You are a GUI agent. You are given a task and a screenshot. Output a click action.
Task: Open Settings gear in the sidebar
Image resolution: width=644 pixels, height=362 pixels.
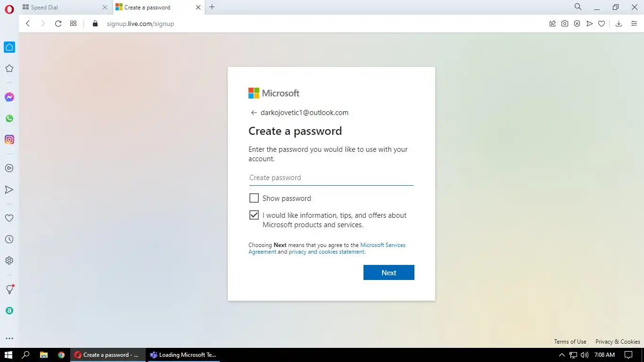click(9, 261)
